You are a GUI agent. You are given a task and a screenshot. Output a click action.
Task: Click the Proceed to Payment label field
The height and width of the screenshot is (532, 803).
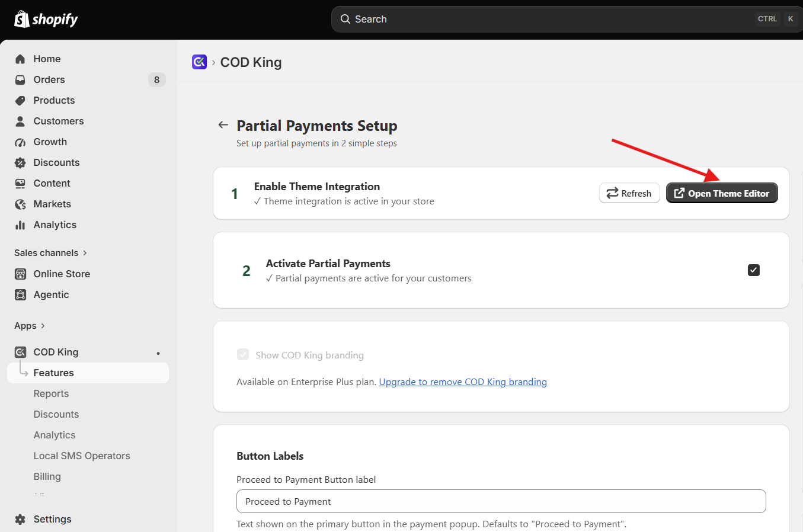(501, 501)
